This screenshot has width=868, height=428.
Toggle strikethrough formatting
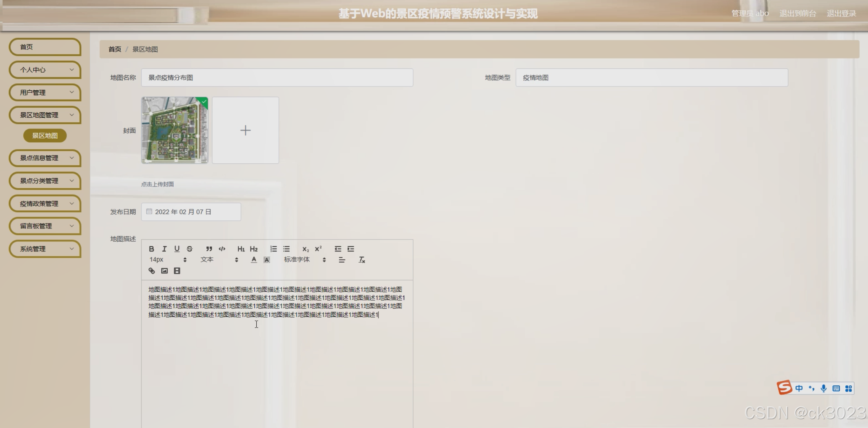pyautogui.click(x=189, y=249)
